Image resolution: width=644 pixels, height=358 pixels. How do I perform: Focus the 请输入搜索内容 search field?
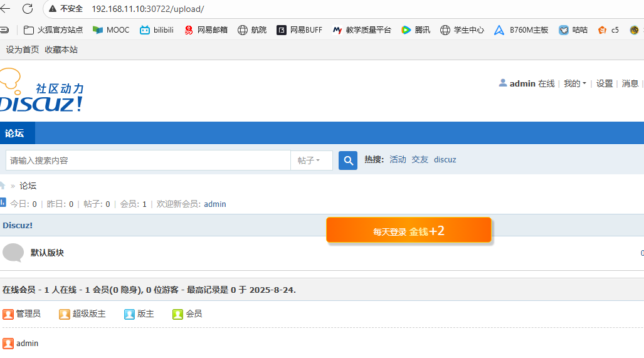[148, 161]
